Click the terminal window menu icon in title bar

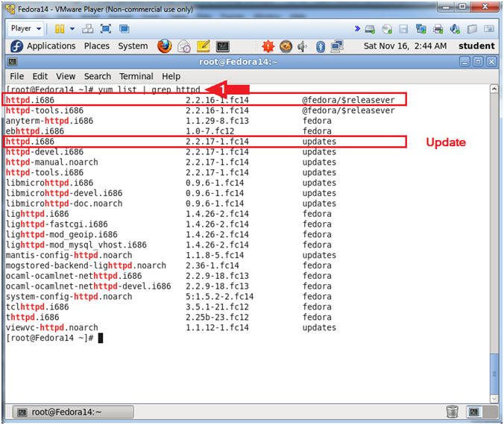(x=12, y=62)
